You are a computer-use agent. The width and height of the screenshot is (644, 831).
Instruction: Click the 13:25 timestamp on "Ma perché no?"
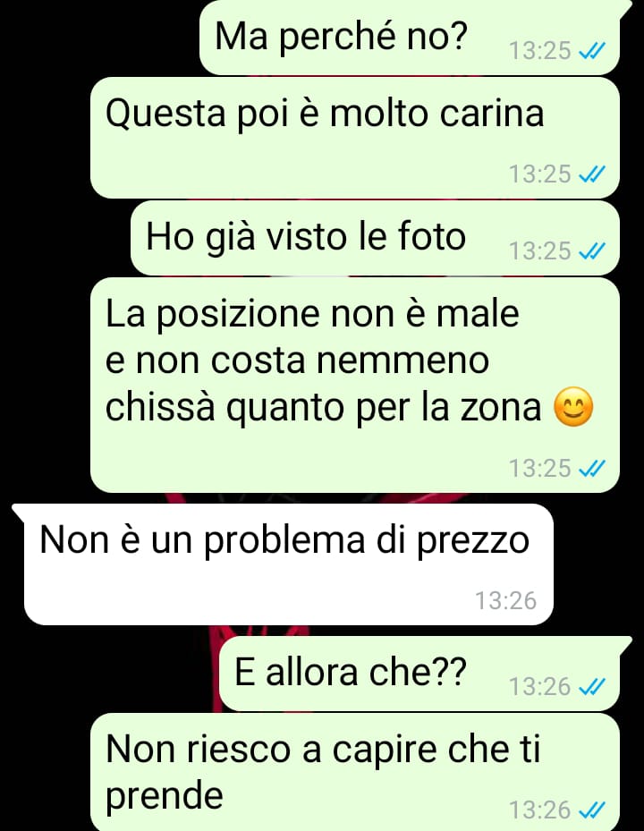click(540, 51)
